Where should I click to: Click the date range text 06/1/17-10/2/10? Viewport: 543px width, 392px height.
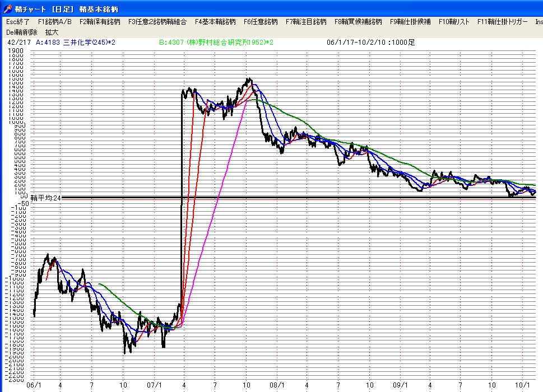pyautogui.click(x=356, y=42)
